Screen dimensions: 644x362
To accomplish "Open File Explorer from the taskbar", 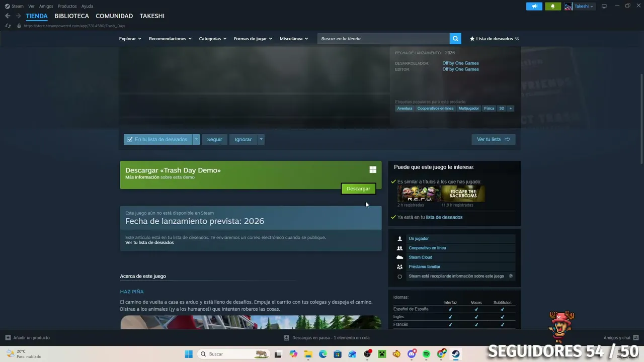I will coord(308,354).
